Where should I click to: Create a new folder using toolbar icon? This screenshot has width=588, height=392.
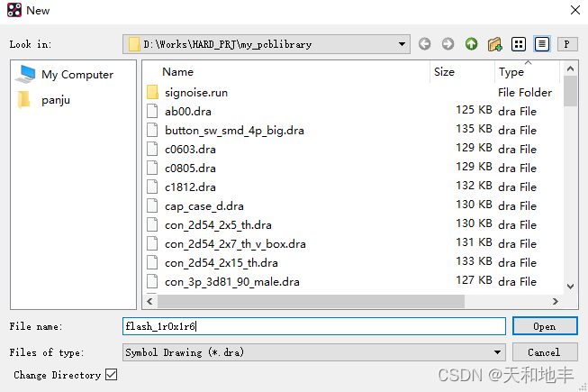494,44
